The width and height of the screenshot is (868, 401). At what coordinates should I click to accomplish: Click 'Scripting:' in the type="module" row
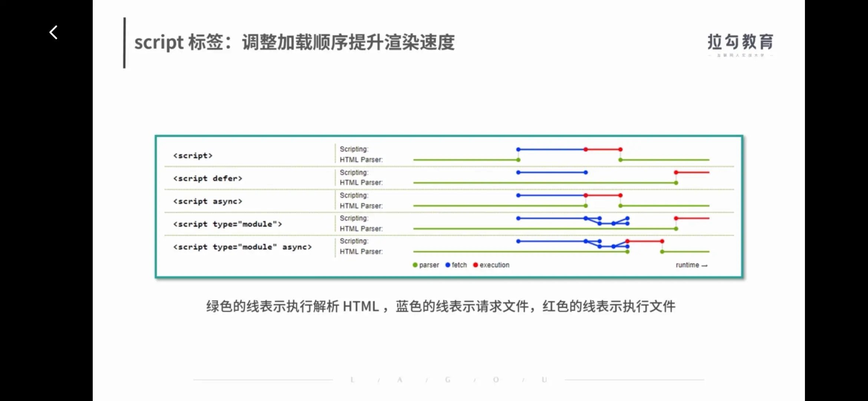click(354, 218)
